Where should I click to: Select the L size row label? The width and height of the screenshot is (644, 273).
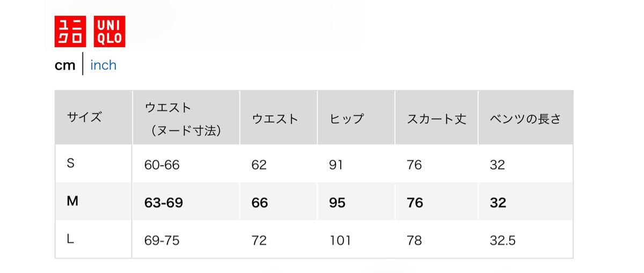[x=70, y=240]
